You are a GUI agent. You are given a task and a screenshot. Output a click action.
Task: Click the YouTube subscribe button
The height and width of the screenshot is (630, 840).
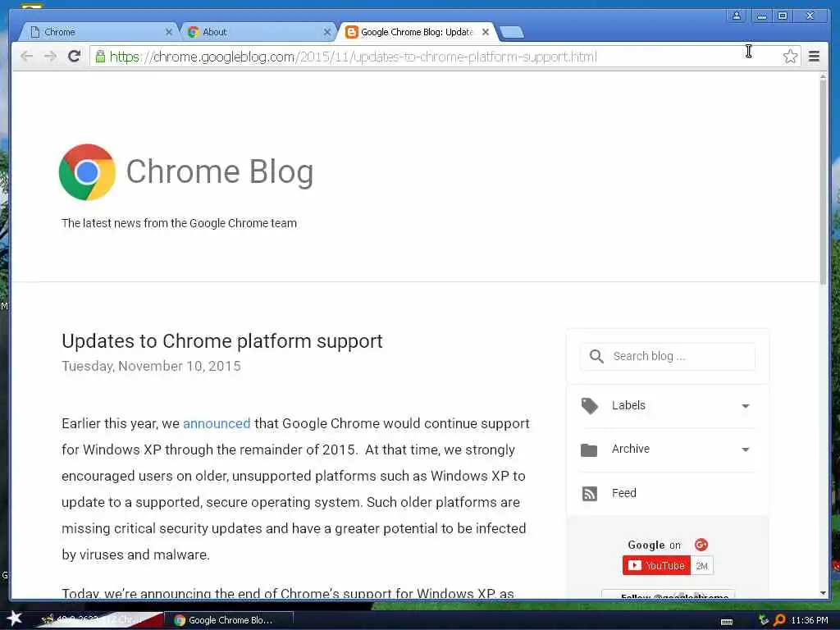[656, 566]
